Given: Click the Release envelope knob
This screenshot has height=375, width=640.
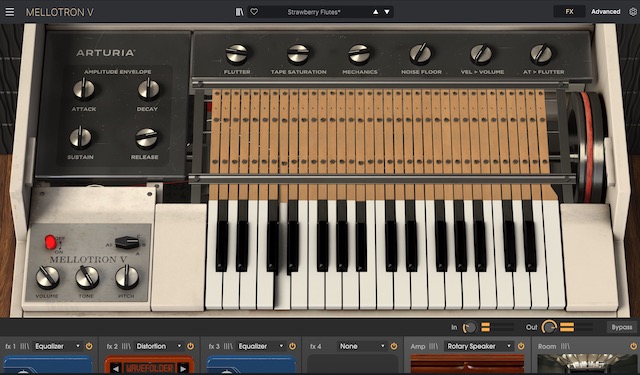Looking at the screenshot, I should 146,138.
